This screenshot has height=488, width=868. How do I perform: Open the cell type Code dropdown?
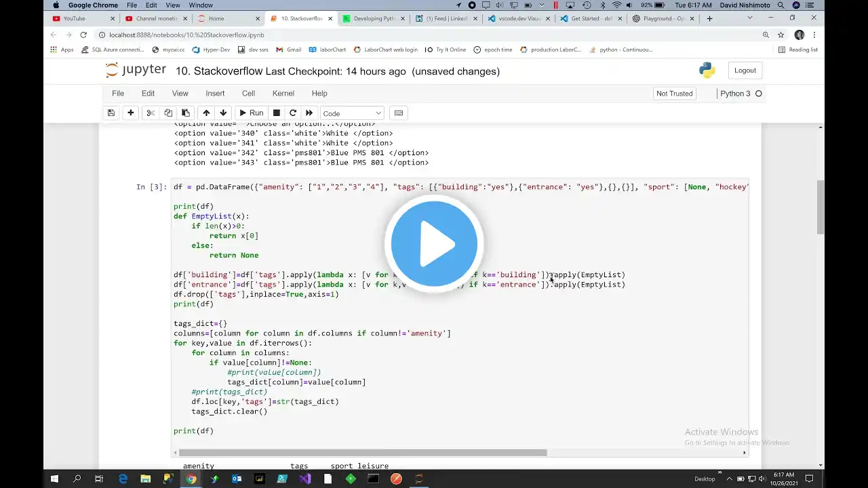[x=352, y=113]
